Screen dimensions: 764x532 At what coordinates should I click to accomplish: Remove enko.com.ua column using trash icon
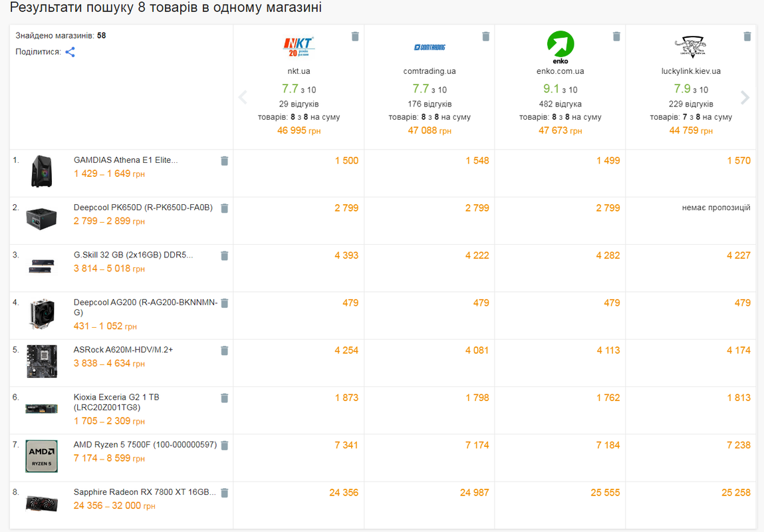coord(616,37)
